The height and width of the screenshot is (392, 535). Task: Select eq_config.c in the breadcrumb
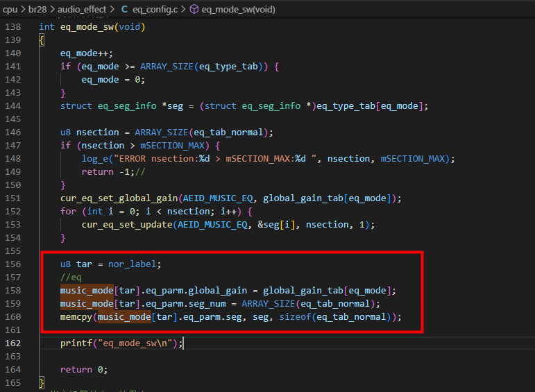click(x=155, y=9)
